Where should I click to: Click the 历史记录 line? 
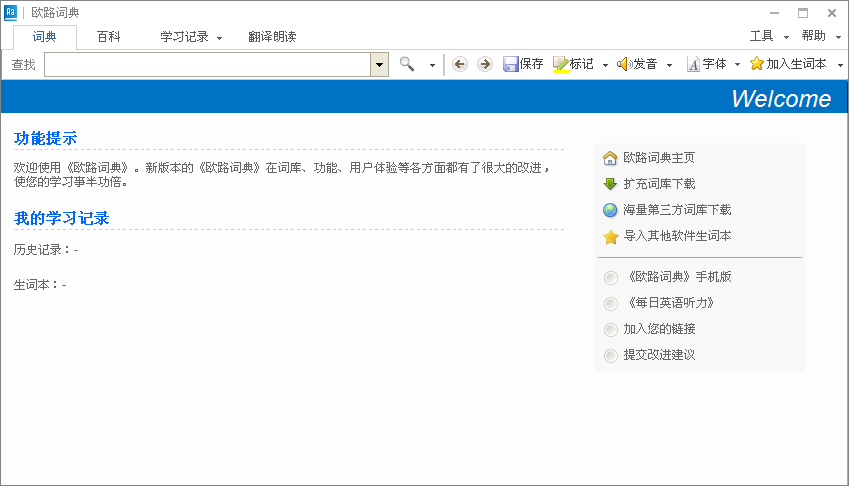46,249
